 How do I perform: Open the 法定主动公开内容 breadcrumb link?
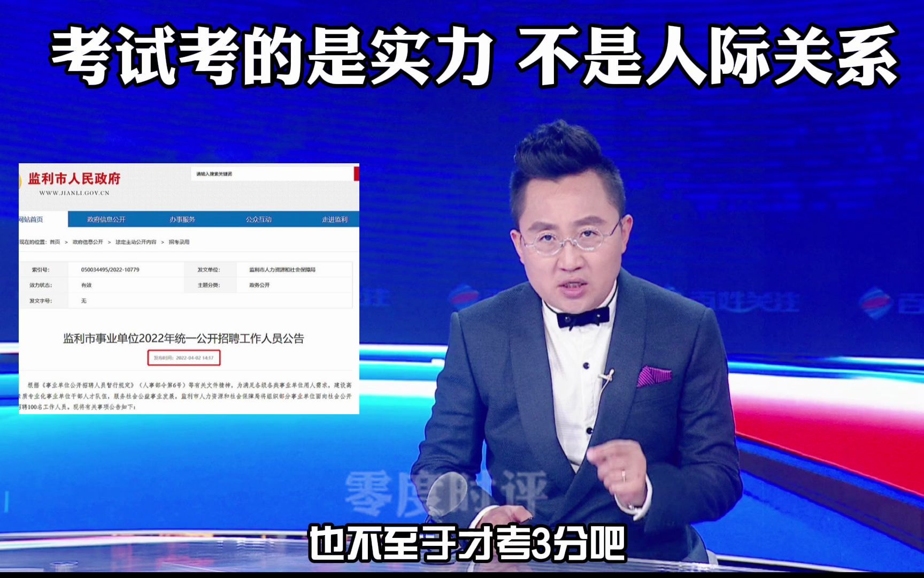click(136, 242)
